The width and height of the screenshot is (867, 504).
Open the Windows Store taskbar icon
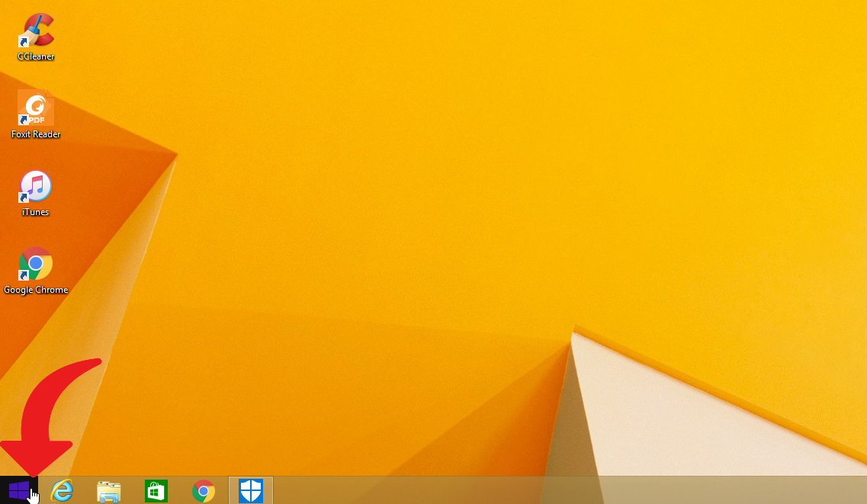click(x=156, y=491)
